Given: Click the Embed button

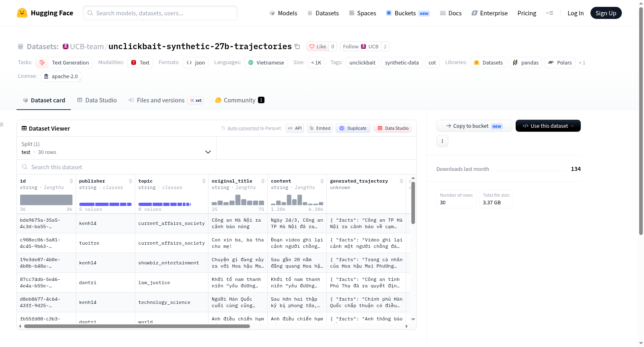Looking at the screenshot, I should point(320,128).
